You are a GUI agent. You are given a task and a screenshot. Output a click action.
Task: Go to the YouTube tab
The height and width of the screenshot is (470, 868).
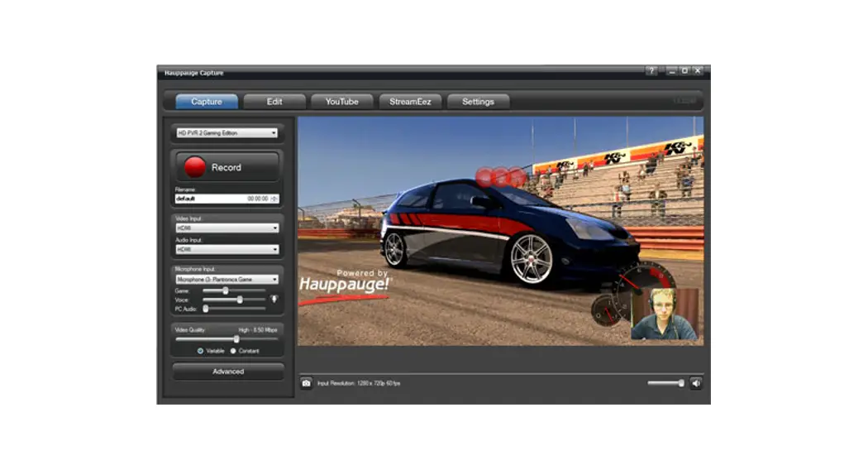click(x=342, y=102)
